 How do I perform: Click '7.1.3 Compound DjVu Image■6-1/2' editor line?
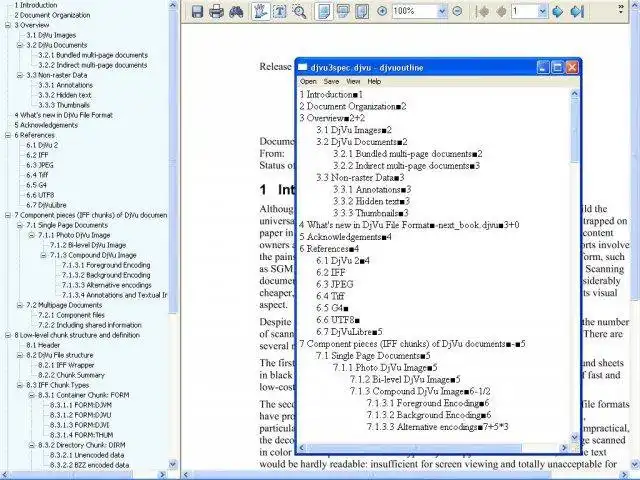pos(420,391)
